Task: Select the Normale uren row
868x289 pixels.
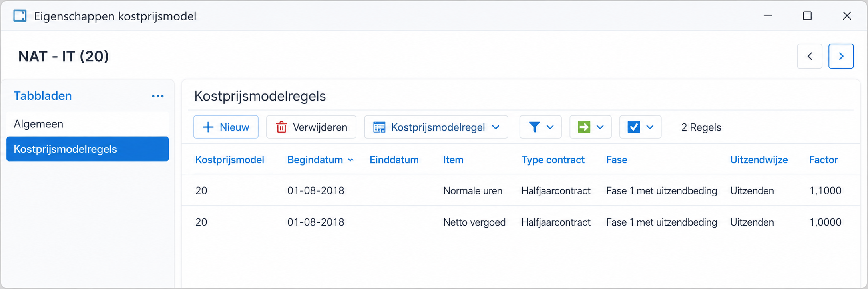Action: click(x=521, y=190)
